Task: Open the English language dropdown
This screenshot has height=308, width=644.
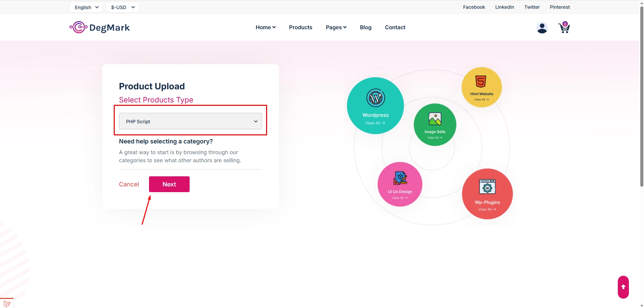Action: 86,7
